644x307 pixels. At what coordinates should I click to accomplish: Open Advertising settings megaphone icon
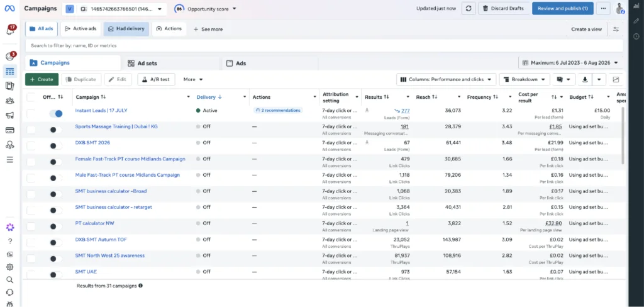[10, 115]
